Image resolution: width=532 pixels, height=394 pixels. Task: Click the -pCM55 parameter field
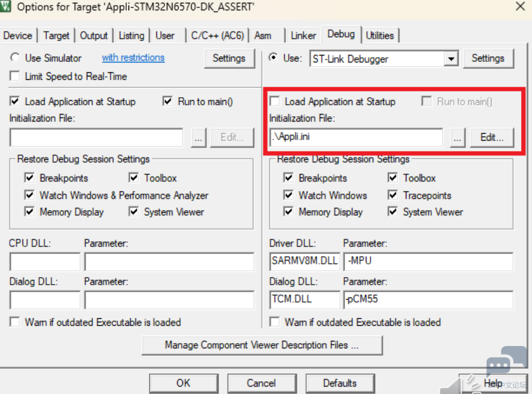428,300
